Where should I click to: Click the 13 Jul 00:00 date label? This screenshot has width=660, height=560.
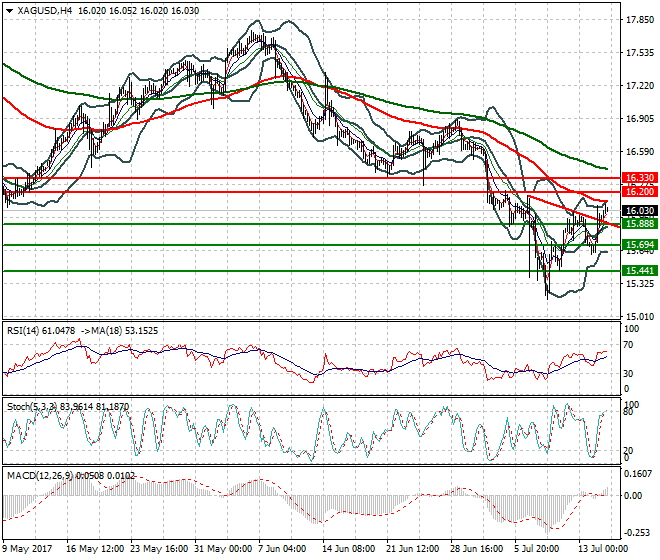click(x=603, y=549)
